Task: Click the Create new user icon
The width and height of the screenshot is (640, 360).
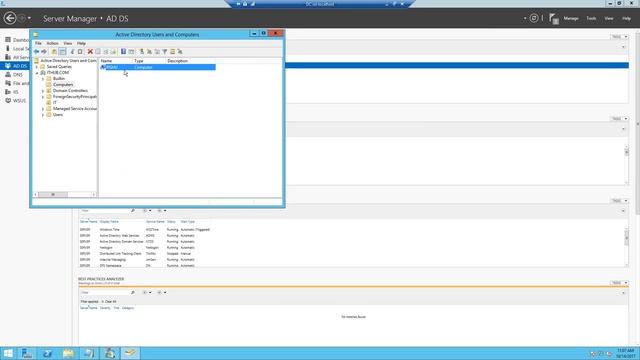Action: click(142, 51)
